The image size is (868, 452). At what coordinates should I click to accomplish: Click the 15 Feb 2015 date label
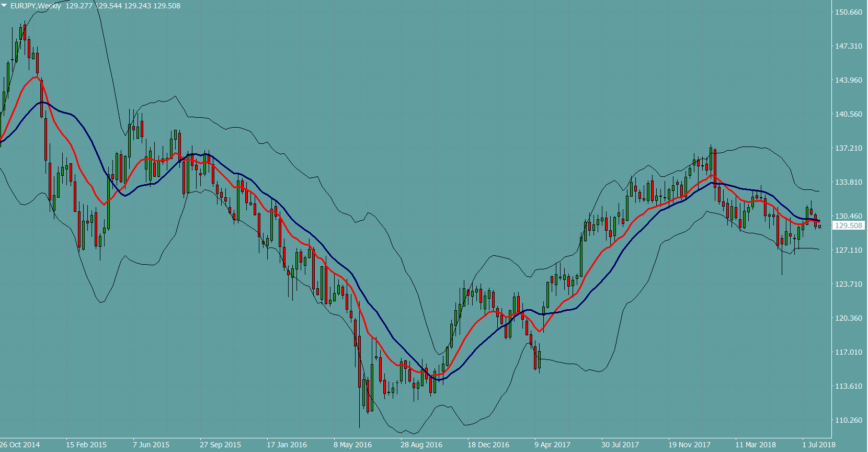(86, 445)
